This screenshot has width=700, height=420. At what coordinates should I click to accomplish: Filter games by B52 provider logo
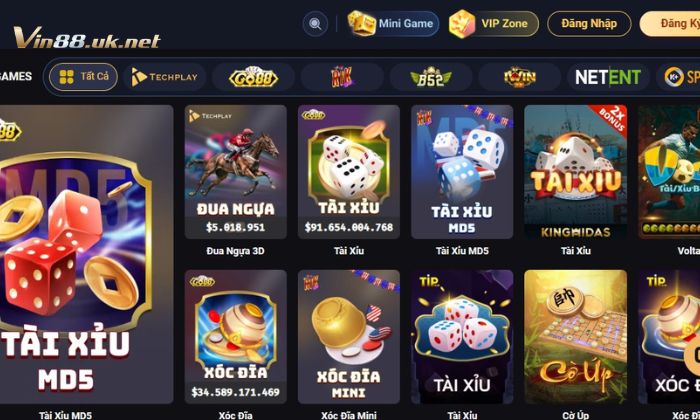pyautogui.click(x=431, y=77)
